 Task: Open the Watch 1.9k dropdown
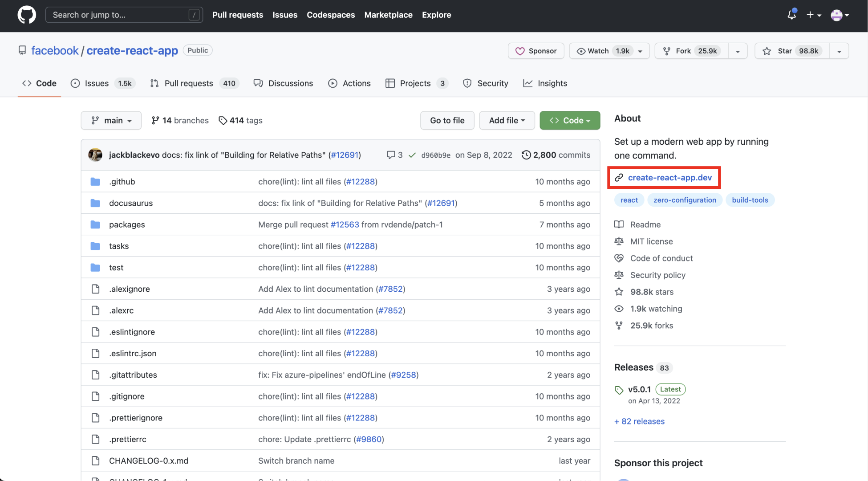tap(609, 51)
